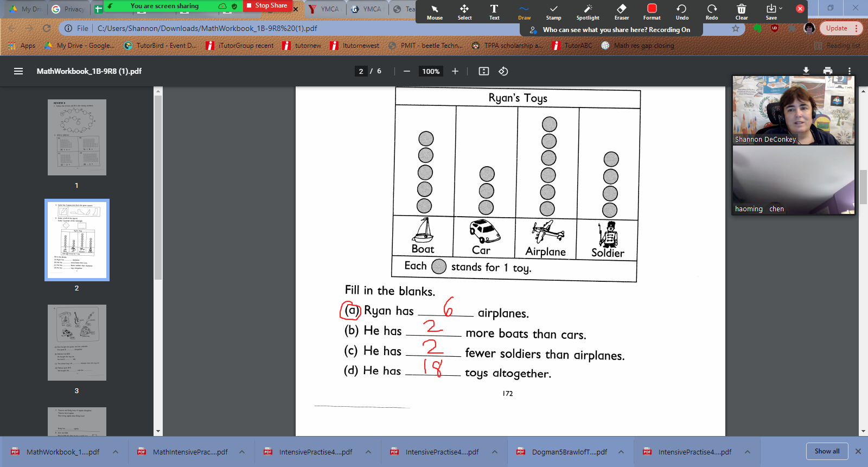Viewport: 868px width, 467px height.
Task: Open the Stamp annotation tool
Action: point(553,12)
